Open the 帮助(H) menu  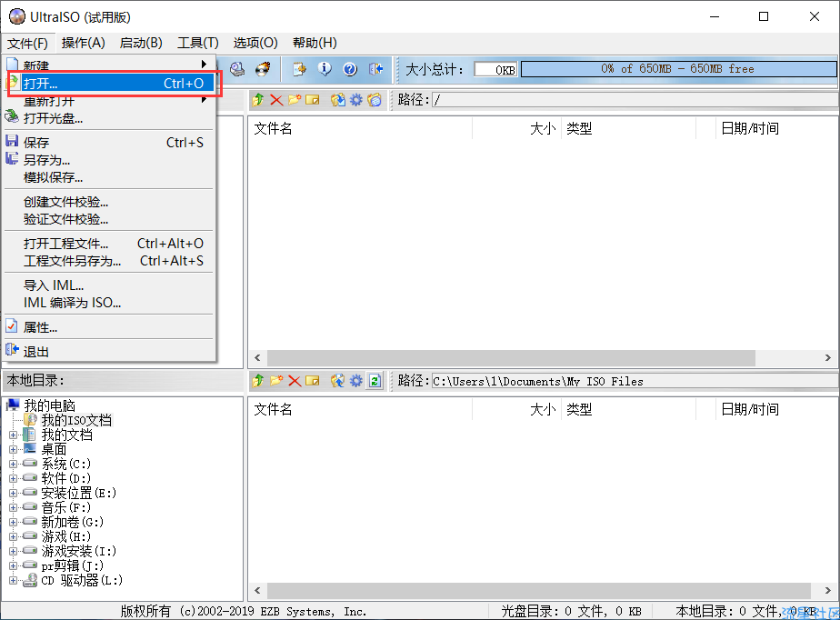click(x=315, y=43)
